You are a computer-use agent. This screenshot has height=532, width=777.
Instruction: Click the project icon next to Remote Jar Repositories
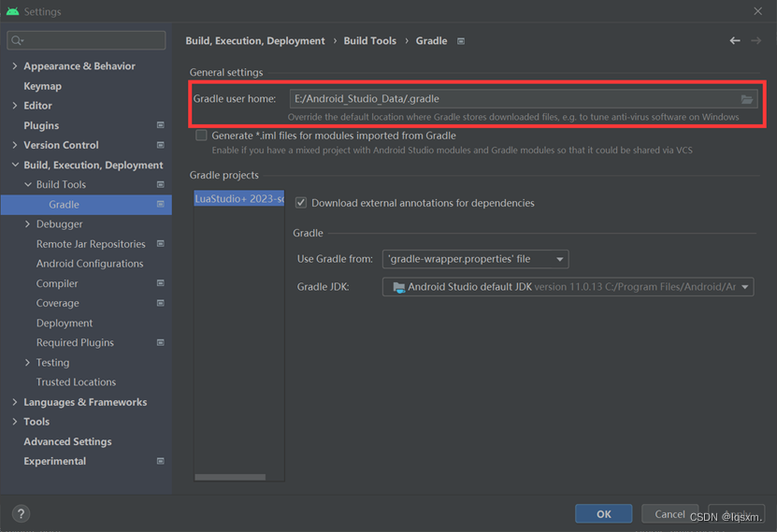pyautogui.click(x=161, y=244)
